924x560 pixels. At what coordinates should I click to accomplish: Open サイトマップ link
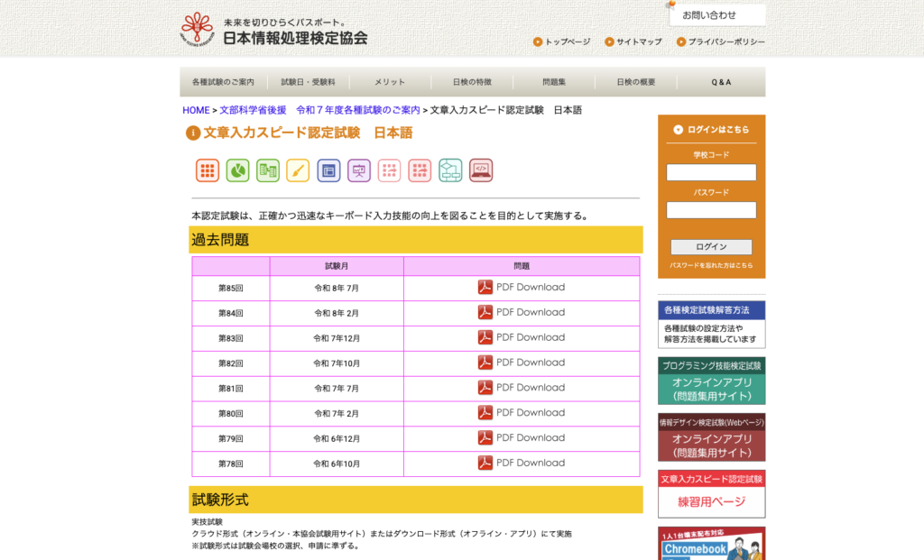633,41
